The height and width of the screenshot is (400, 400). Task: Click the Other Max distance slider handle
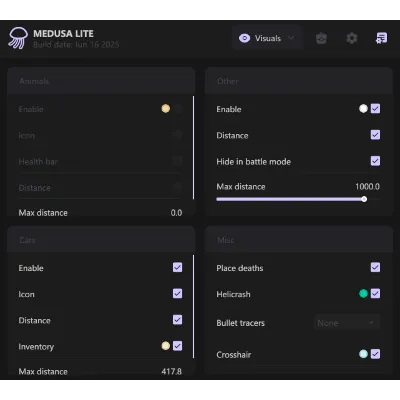point(364,199)
